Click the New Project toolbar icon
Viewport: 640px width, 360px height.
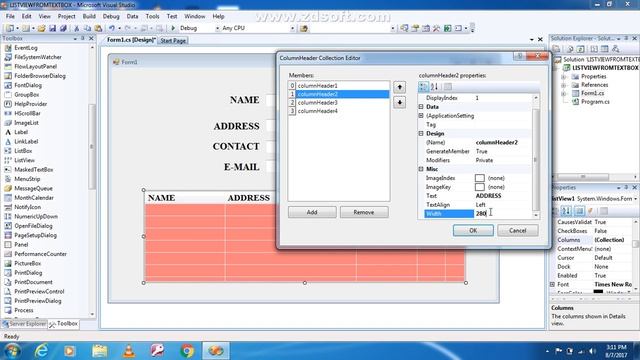(x=9, y=28)
